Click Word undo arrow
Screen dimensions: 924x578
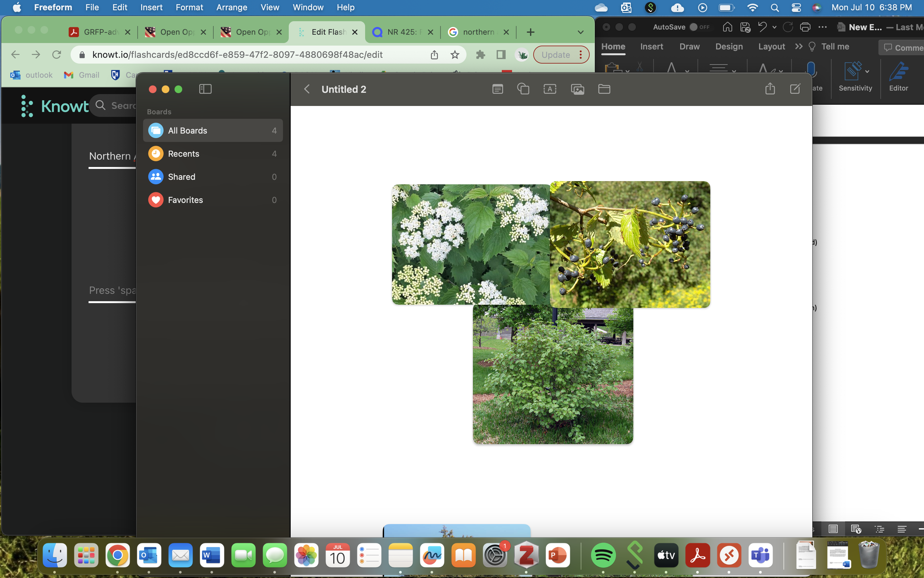click(x=762, y=27)
